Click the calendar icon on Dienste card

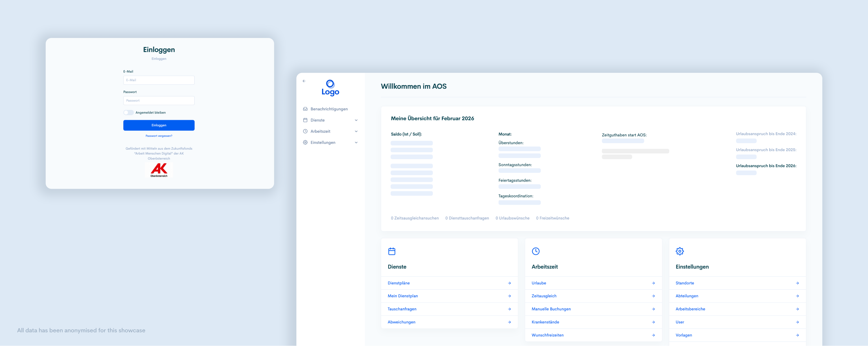click(x=391, y=251)
